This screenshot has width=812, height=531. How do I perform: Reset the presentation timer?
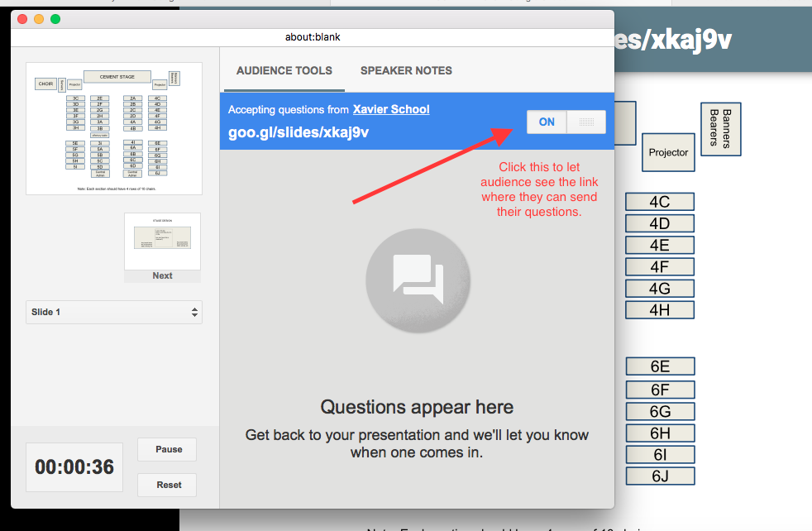click(169, 485)
